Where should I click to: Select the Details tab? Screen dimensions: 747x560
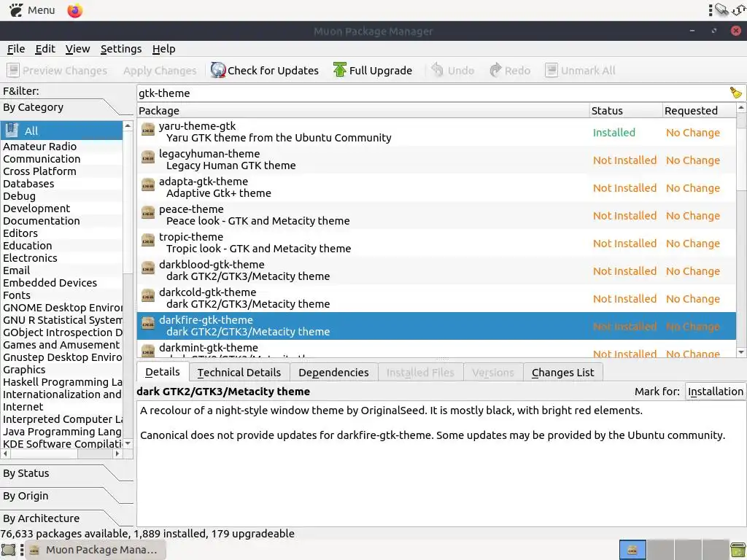tap(163, 372)
